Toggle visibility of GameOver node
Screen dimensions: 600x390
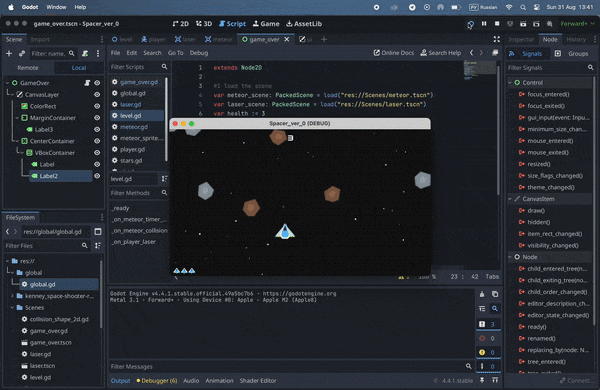[97, 83]
